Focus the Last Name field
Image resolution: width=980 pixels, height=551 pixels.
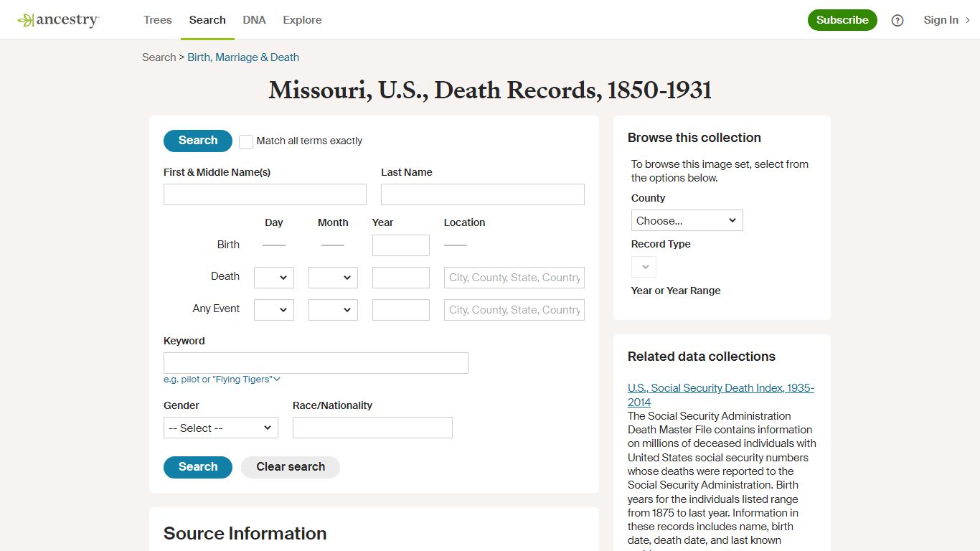coord(483,194)
